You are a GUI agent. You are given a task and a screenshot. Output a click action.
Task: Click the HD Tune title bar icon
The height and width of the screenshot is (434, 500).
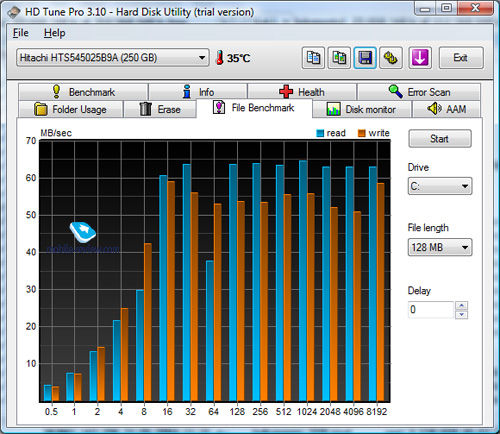14,12
